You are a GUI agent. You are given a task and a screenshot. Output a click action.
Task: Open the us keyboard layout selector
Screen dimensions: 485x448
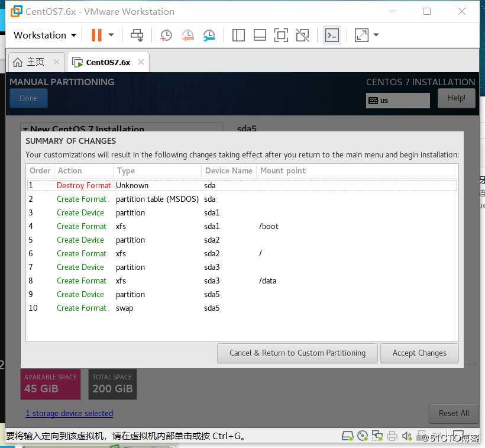pyautogui.click(x=398, y=101)
